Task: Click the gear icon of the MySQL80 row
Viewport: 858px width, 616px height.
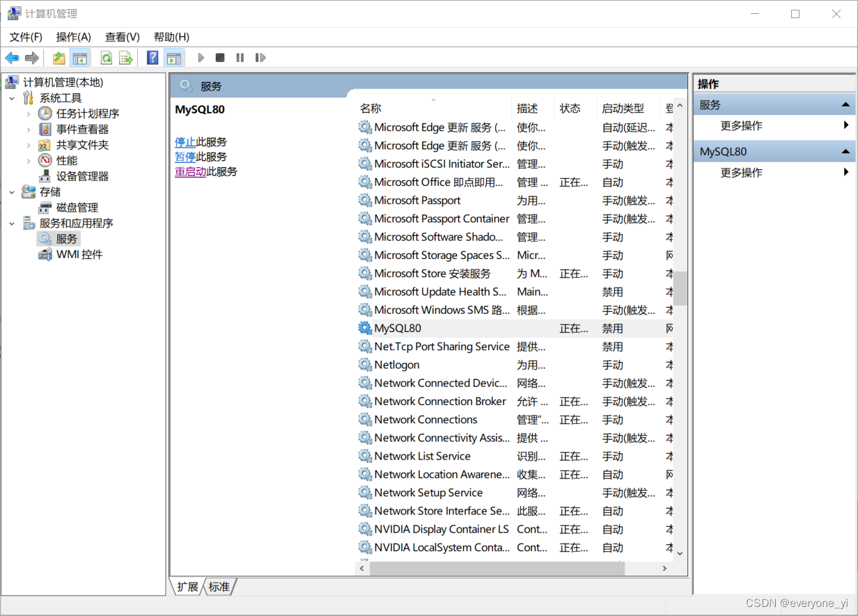Action: tap(365, 328)
